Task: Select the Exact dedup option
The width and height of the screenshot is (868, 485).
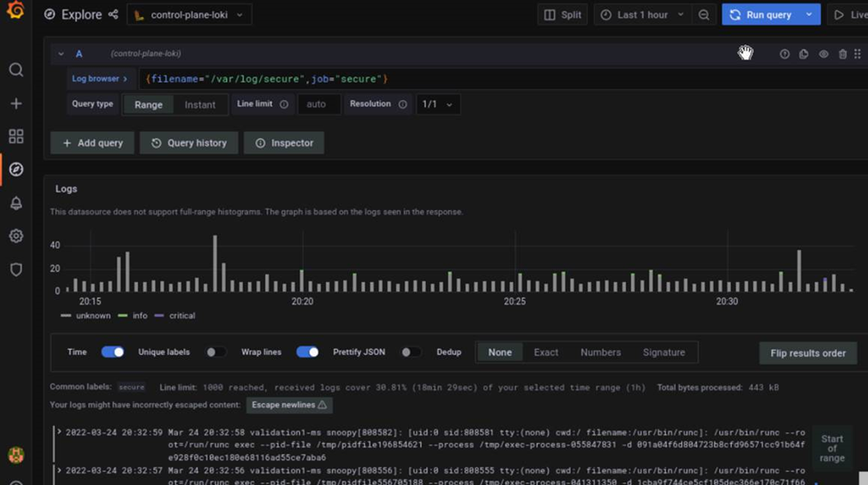Action: (x=546, y=352)
